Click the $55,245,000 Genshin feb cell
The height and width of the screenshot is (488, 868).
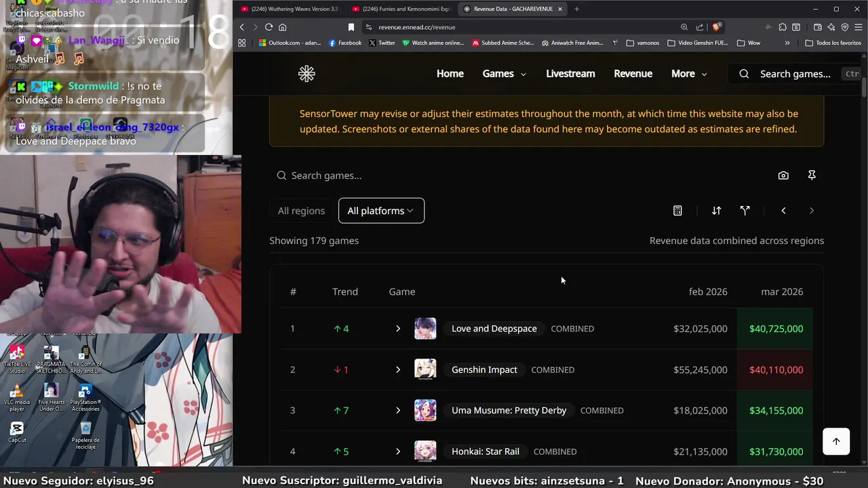click(701, 369)
